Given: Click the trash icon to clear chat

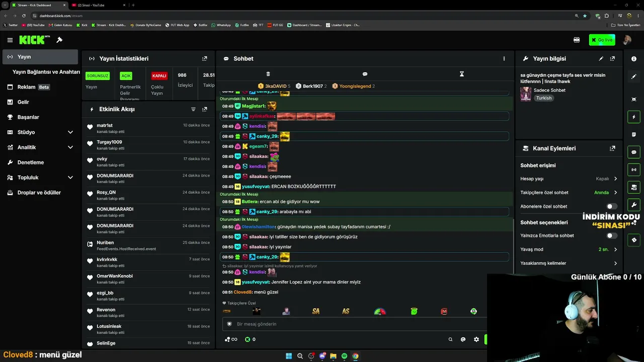Looking at the screenshot, I should coord(268,74).
